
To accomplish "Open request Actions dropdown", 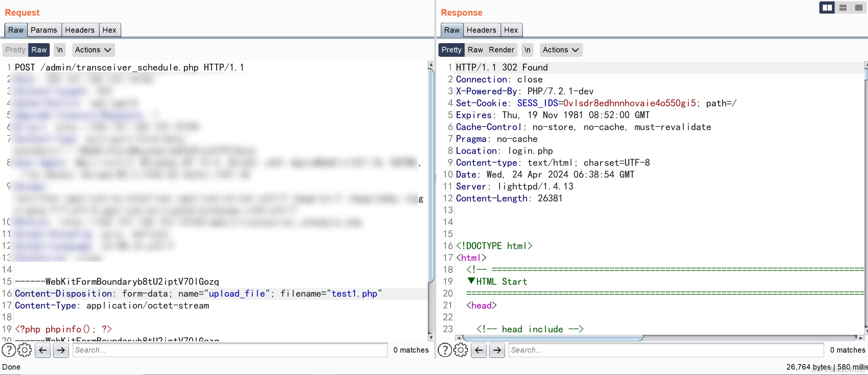I will coord(93,50).
